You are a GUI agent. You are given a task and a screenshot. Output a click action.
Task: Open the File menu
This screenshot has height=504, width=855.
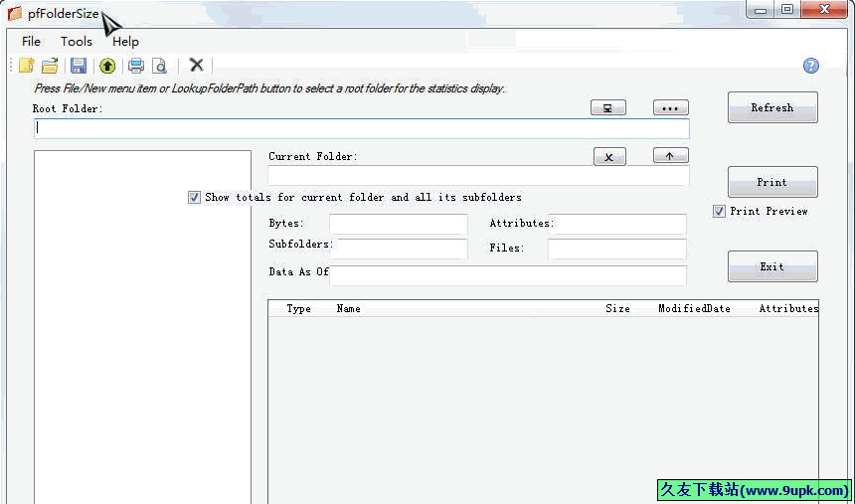[x=31, y=42]
